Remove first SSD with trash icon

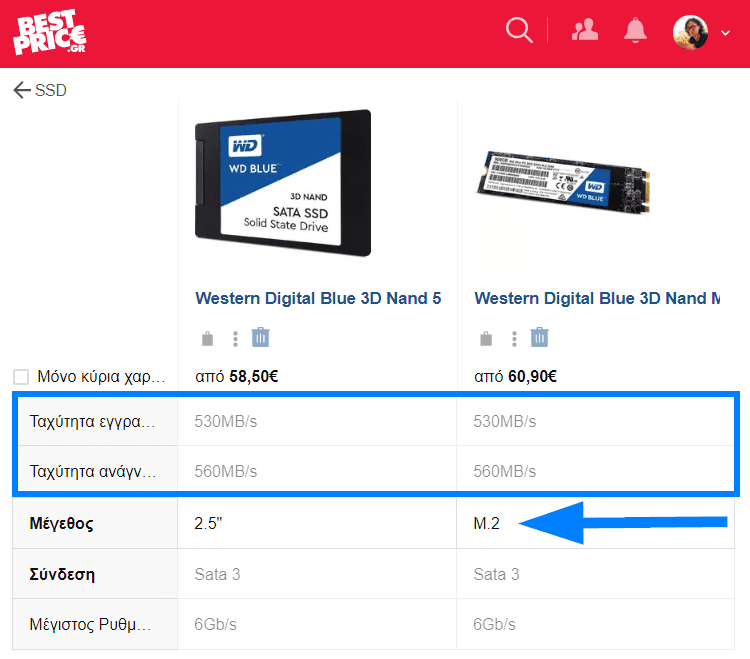pos(261,337)
